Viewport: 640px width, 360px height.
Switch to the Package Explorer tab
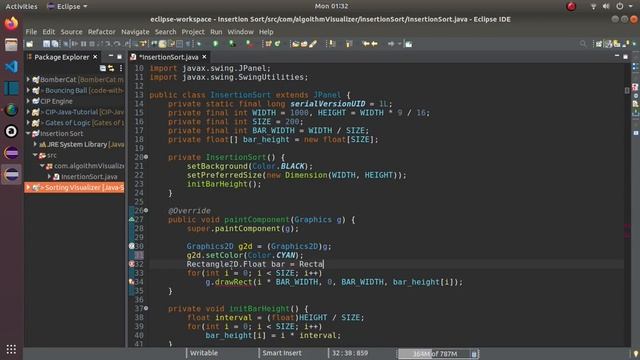pyautogui.click(x=62, y=57)
